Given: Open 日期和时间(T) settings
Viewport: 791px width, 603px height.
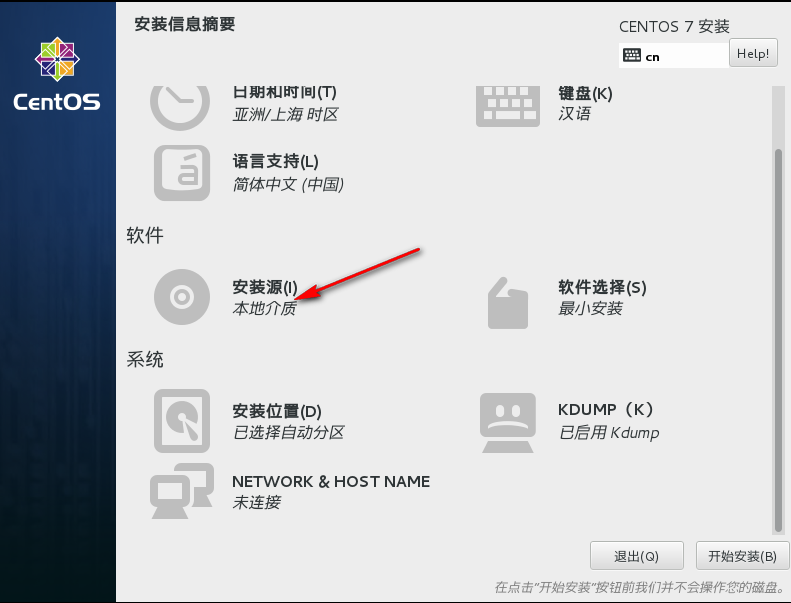Looking at the screenshot, I should (285, 92).
